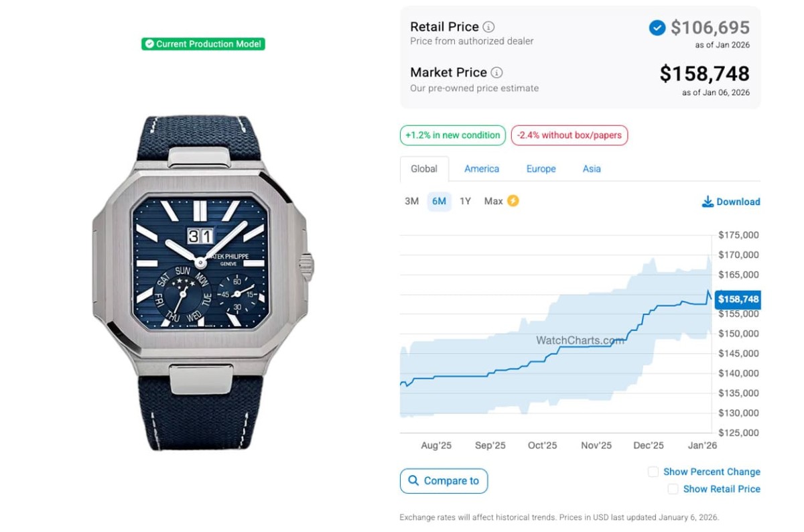
Task: Click the blue verified checkmark badge
Action: [x=657, y=27]
